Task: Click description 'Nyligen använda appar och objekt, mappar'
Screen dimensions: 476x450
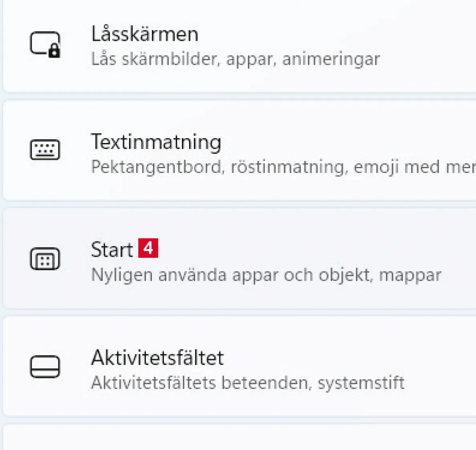Action: click(x=266, y=275)
